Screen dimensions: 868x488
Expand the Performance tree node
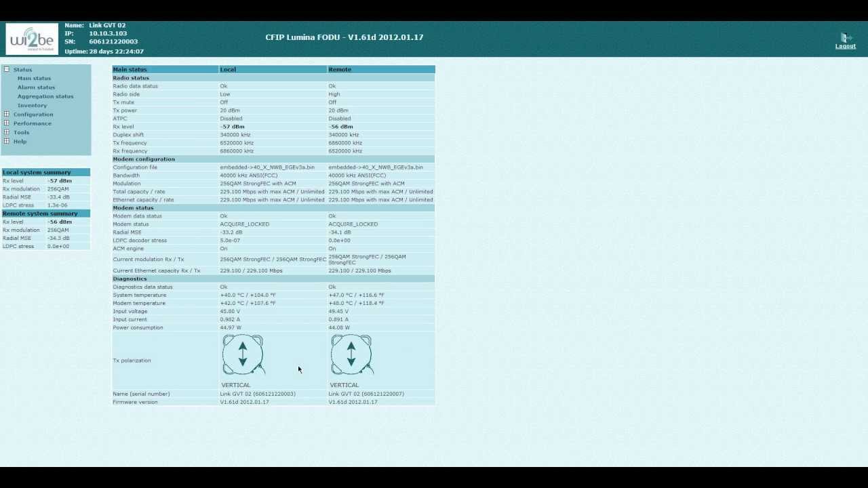tap(7, 123)
